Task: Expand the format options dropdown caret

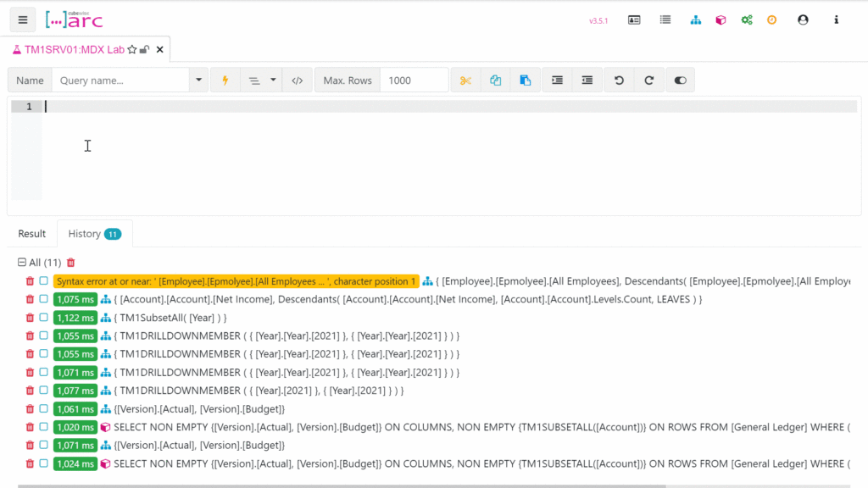Action: [x=273, y=80]
